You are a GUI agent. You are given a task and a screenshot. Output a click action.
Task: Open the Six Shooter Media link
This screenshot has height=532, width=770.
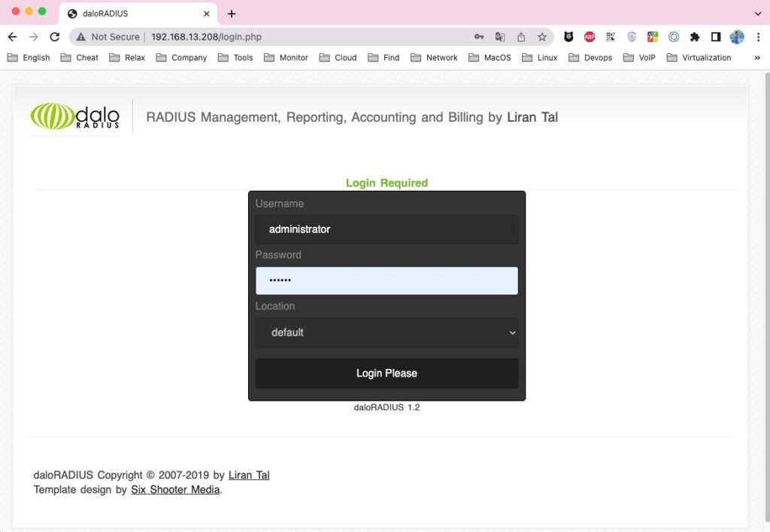click(x=175, y=490)
